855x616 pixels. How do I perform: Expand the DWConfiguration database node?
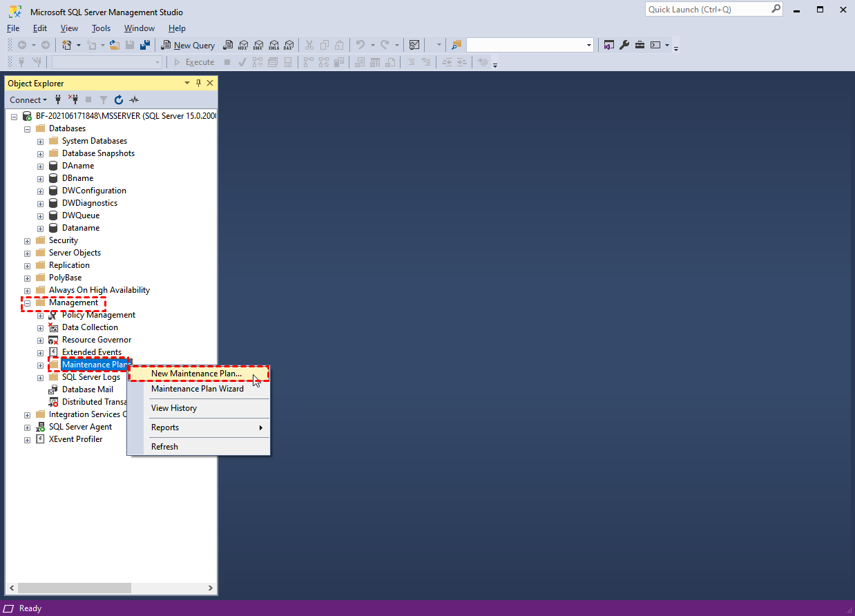pos(40,191)
